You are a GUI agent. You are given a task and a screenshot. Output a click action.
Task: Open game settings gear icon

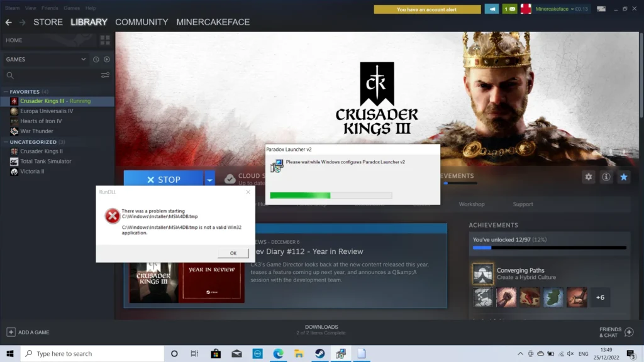[589, 177]
